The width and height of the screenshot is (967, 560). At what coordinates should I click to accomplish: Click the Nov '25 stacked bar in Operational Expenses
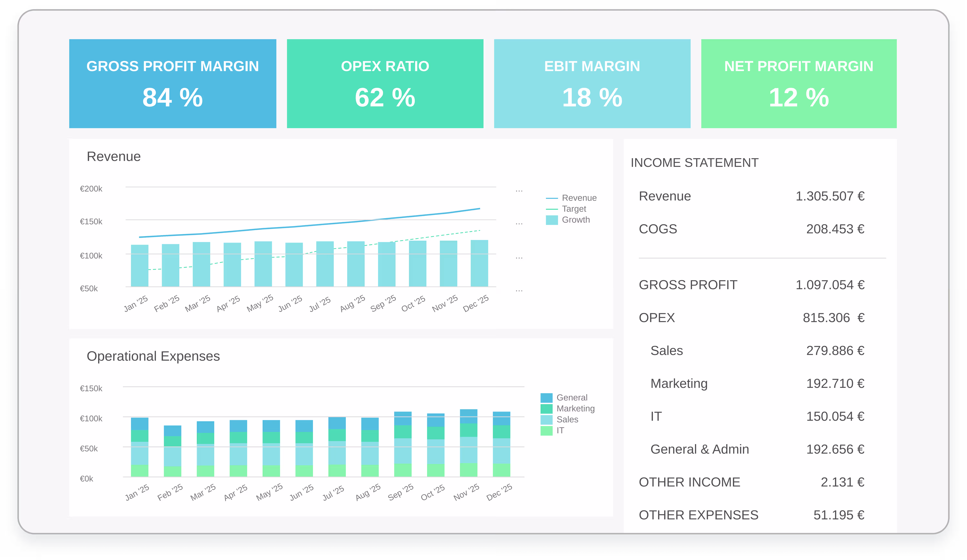pyautogui.click(x=468, y=443)
